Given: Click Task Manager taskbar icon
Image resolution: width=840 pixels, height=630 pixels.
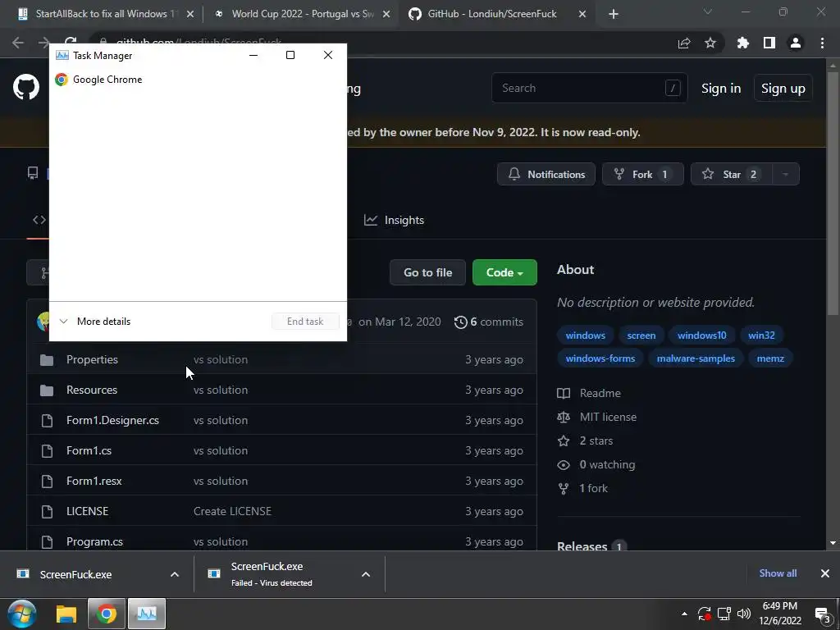Looking at the screenshot, I should (x=146, y=614).
